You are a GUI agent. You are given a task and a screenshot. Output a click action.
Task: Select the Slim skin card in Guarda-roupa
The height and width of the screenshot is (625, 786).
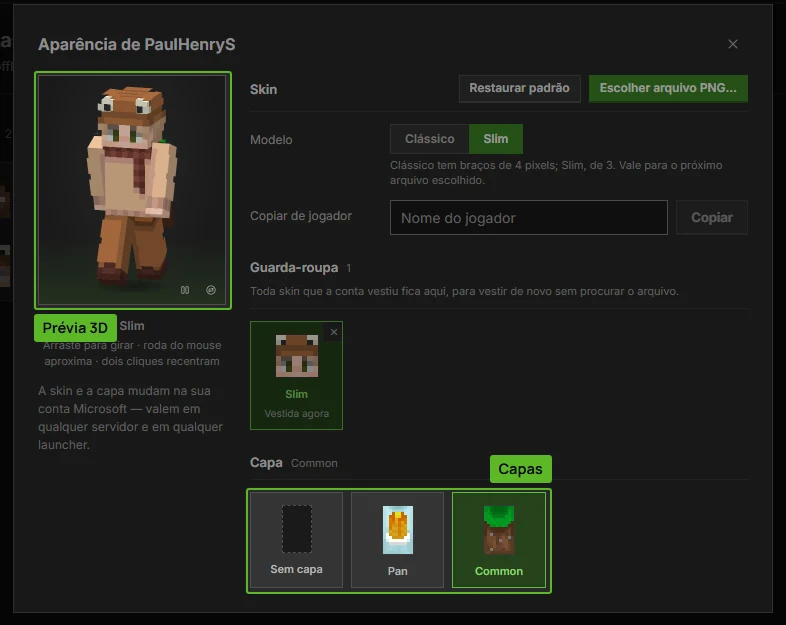click(296, 375)
